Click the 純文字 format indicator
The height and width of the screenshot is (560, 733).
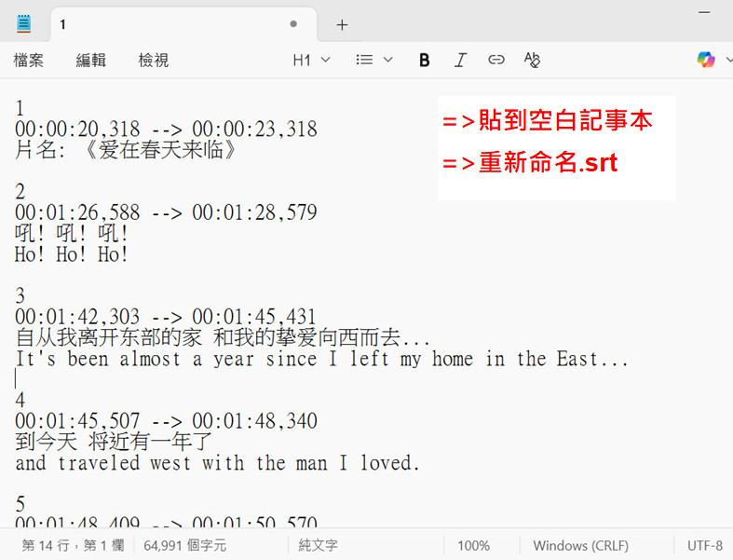pos(319,545)
